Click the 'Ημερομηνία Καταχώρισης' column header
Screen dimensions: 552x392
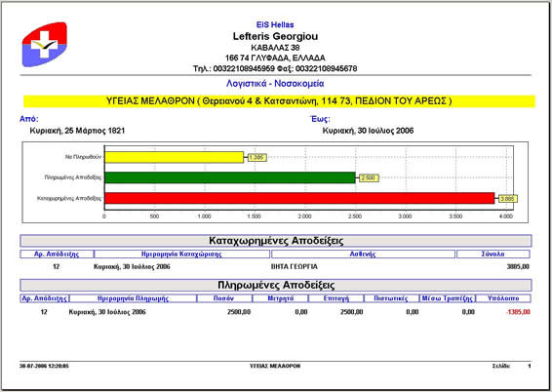[x=181, y=255]
